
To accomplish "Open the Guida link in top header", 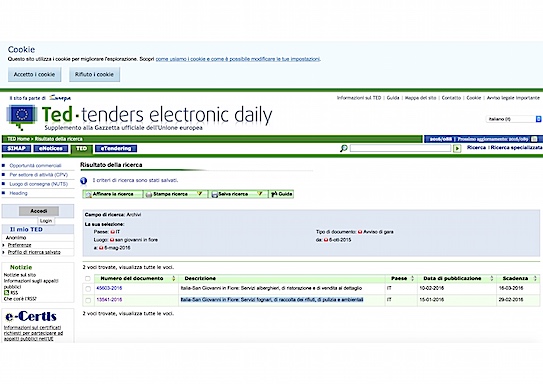I will click(393, 98).
